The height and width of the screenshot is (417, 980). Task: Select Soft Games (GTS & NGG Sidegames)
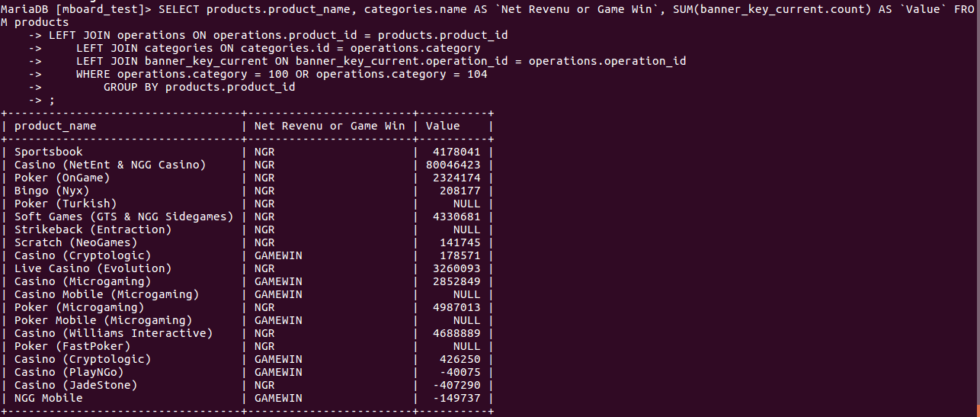tap(124, 217)
